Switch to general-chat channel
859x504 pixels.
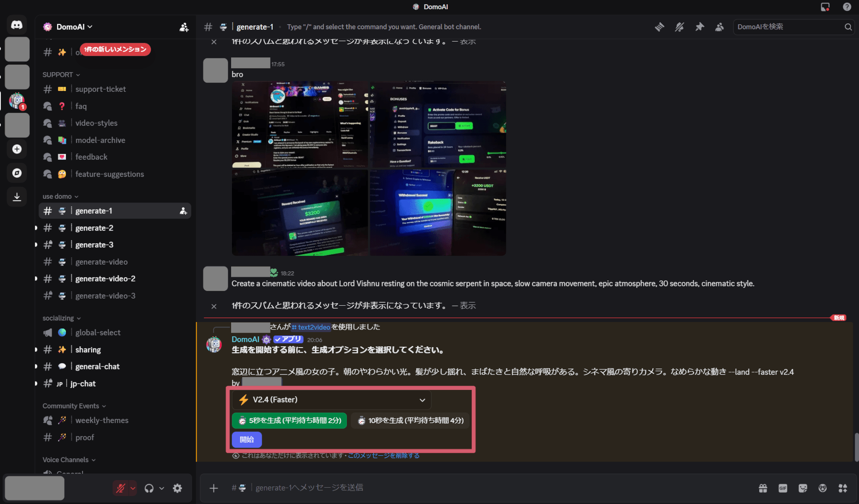(97, 366)
